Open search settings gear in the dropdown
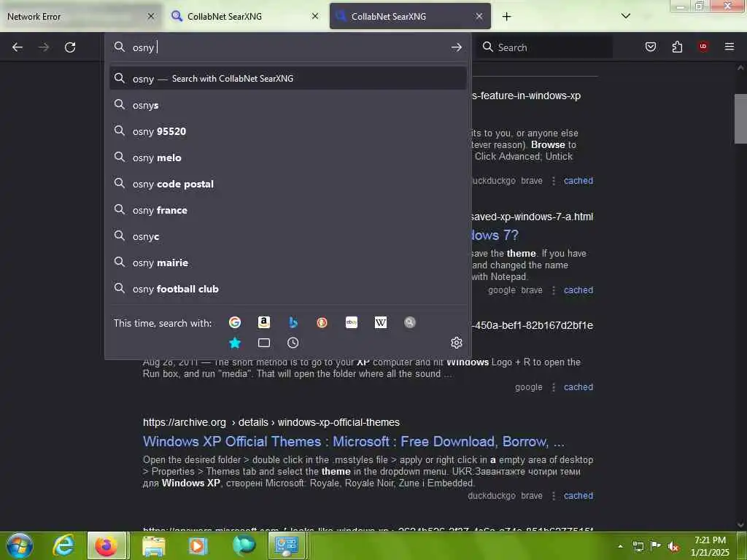 (x=457, y=343)
